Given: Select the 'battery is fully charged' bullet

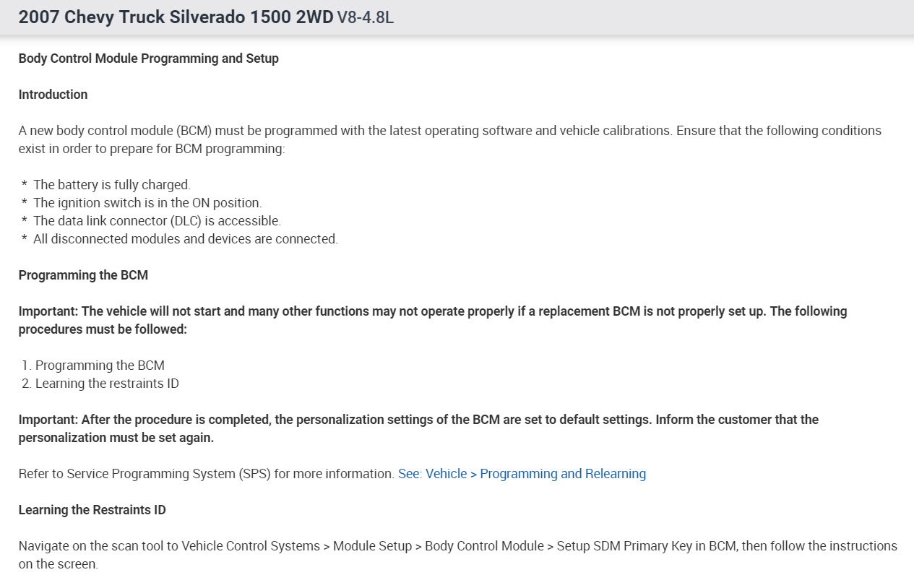Looking at the screenshot, I should (112, 185).
